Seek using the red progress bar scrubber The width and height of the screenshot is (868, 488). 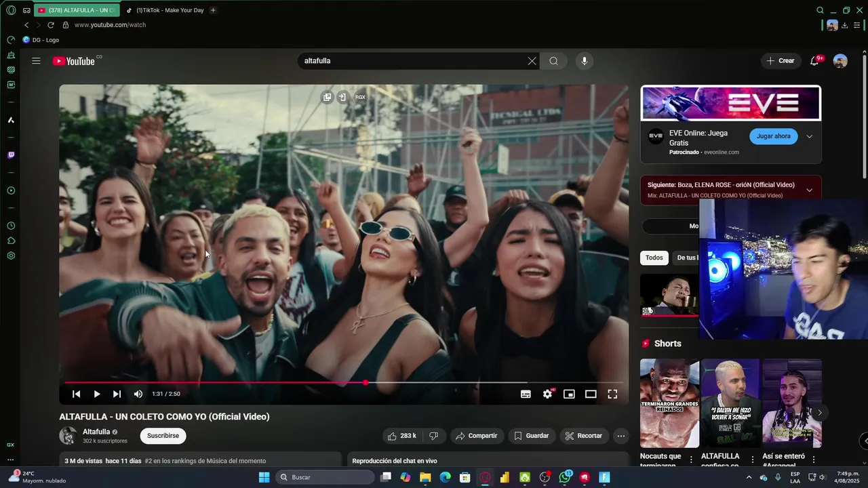(x=366, y=383)
